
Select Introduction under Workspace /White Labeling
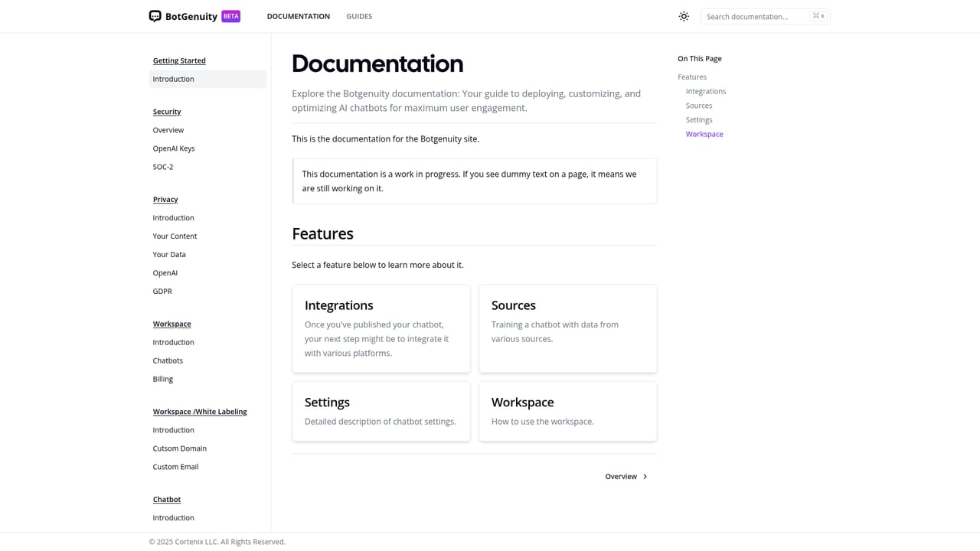click(x=174, y=430)
